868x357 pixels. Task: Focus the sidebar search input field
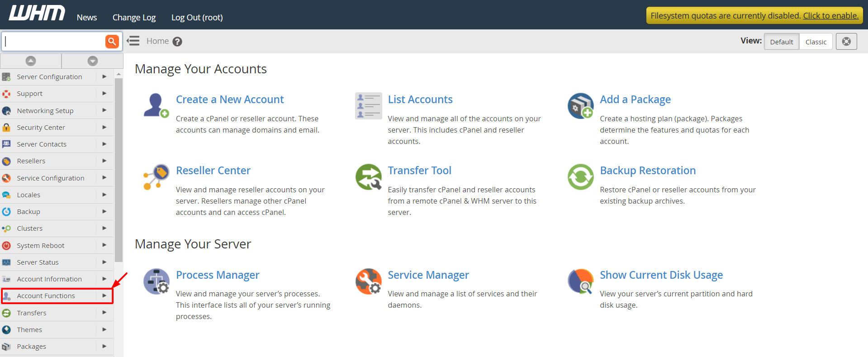click(x=54, y=42)
